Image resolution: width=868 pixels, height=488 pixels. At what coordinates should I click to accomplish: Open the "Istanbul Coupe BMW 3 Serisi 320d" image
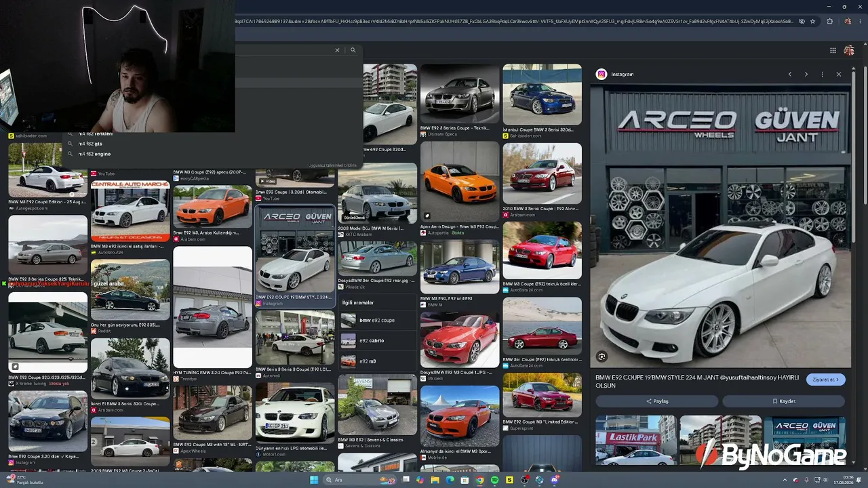542,94
